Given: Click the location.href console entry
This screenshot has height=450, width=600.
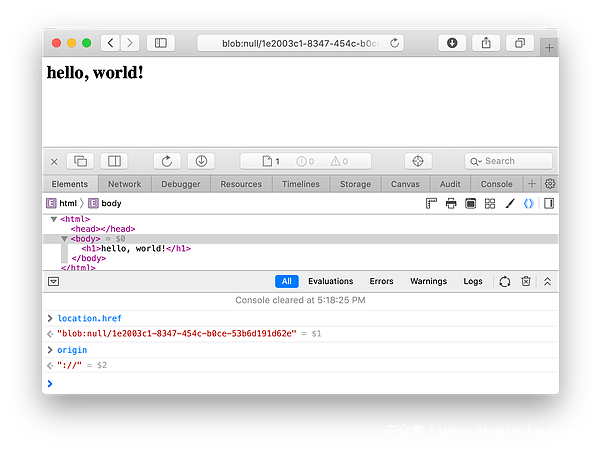Looking at the screenshot, I should pos(90,318).
